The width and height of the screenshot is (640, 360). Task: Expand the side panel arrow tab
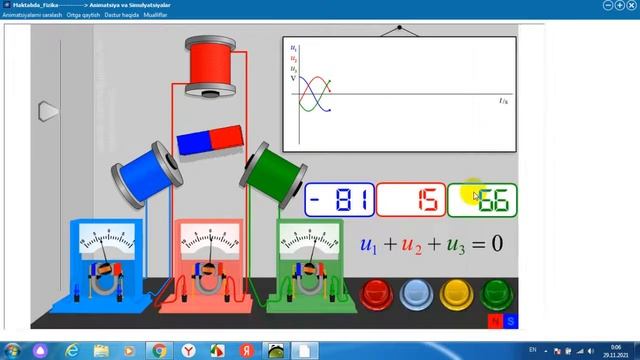(48, 111)
